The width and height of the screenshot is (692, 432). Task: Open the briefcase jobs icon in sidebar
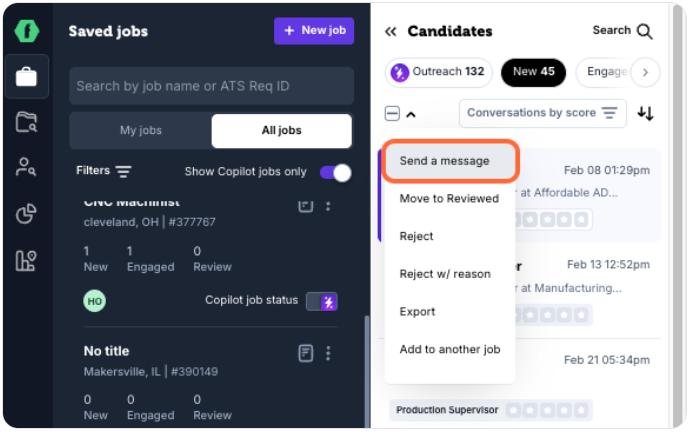(x=26, y=77)
